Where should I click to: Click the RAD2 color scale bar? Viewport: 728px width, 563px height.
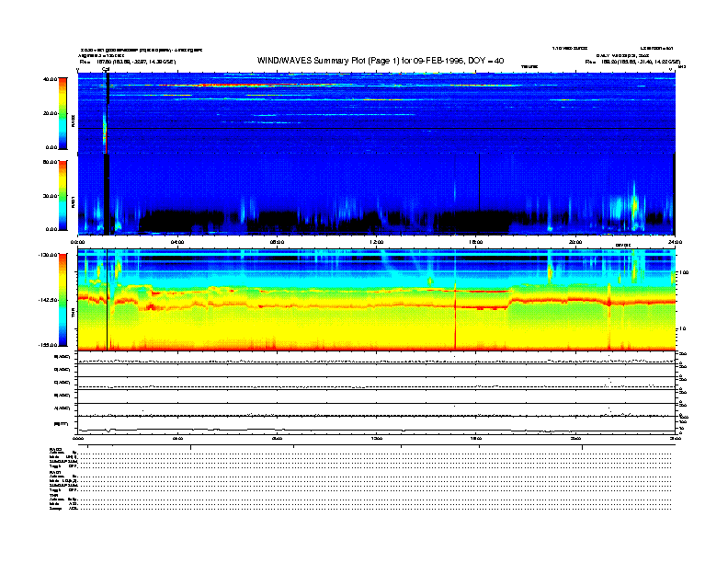[63, 114]
